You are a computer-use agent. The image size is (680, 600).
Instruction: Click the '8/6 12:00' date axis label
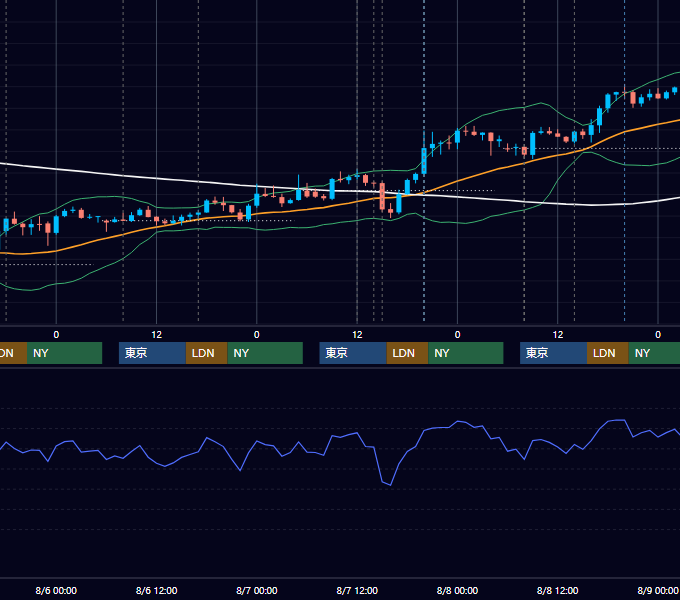[x=157, y=590]
